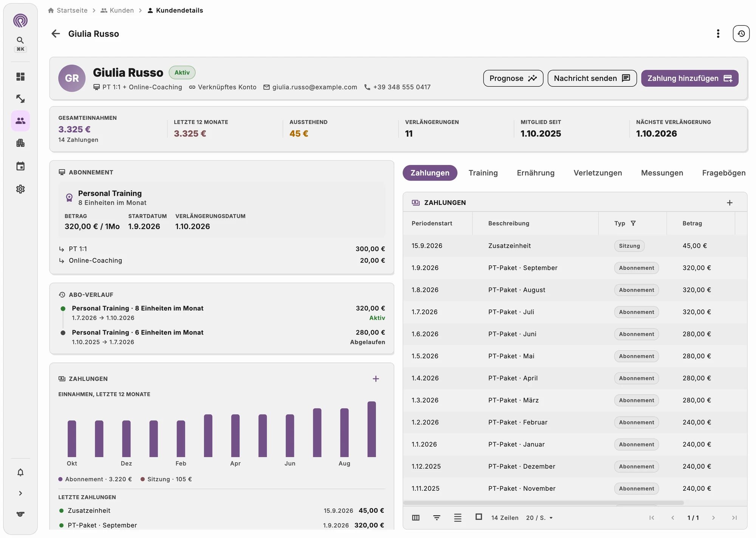Screen dimensions: 756x538
Task: Open the history clock button top right
Action: [741, 34]
